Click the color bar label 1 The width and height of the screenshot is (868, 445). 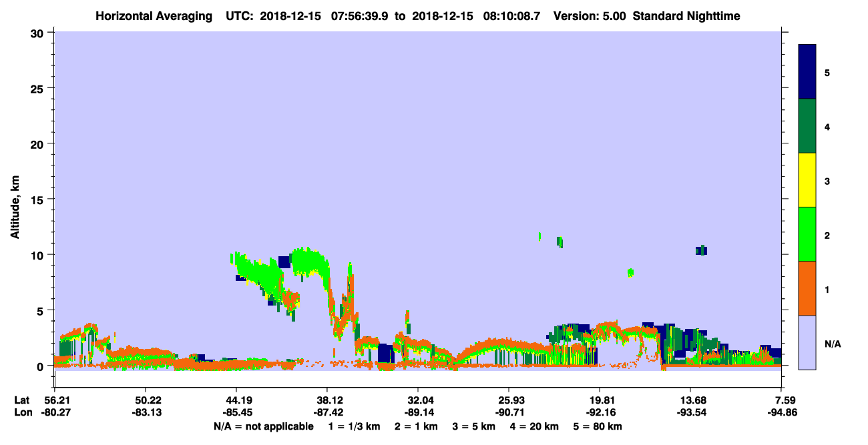(x=827, y=290)
